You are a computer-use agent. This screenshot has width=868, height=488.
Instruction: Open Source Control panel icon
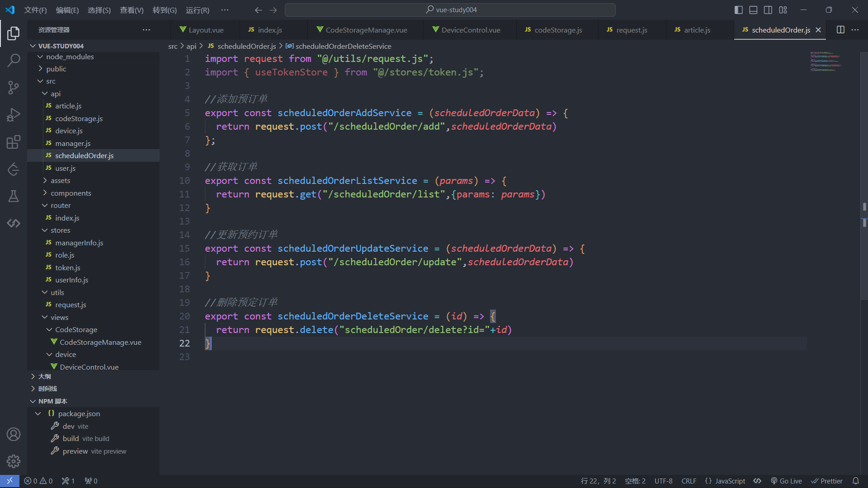point(14,87)
